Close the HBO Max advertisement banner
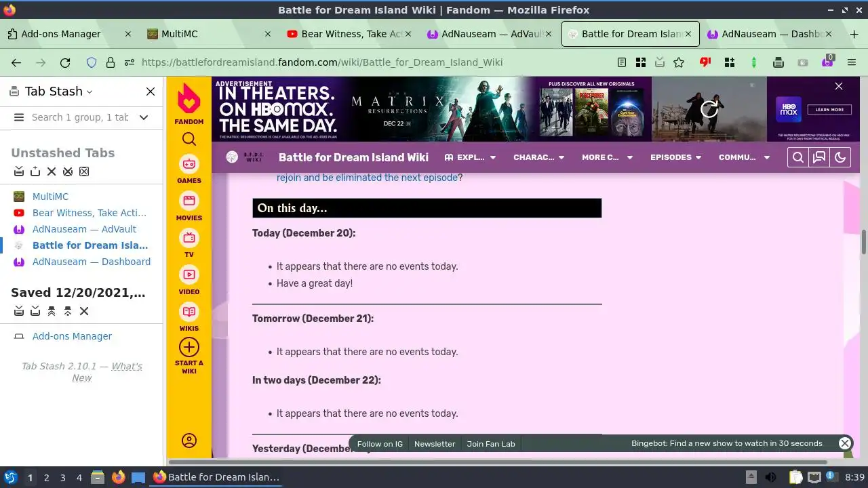868x488 pixels. (x=839, y=86)
